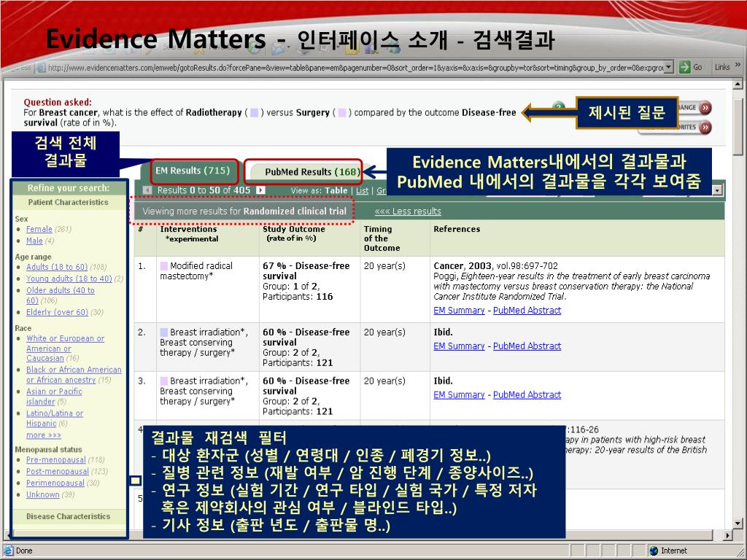Click the horizontal scrollbar right arrow
This screenshot has width=747, height=560.
click(x=727, y=534)
